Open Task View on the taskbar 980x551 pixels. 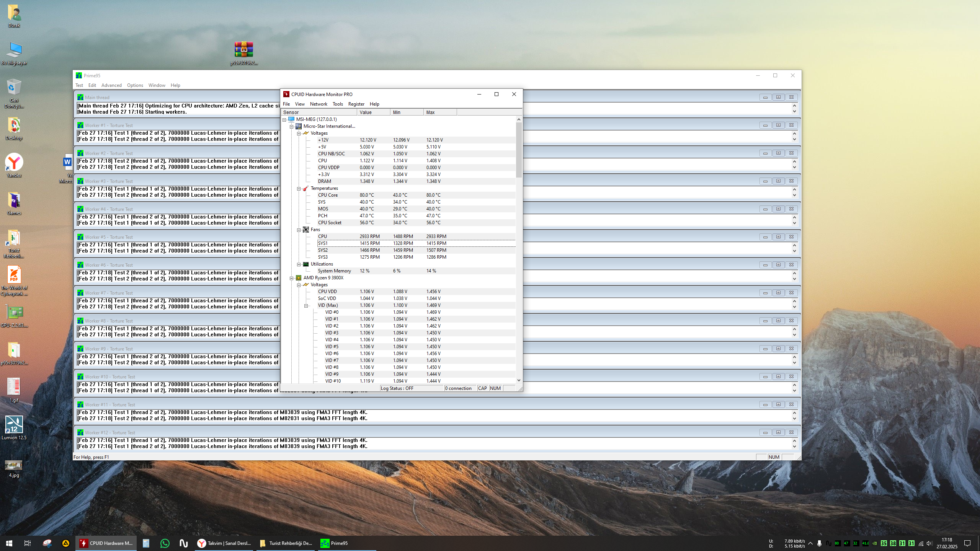[28, 543]
